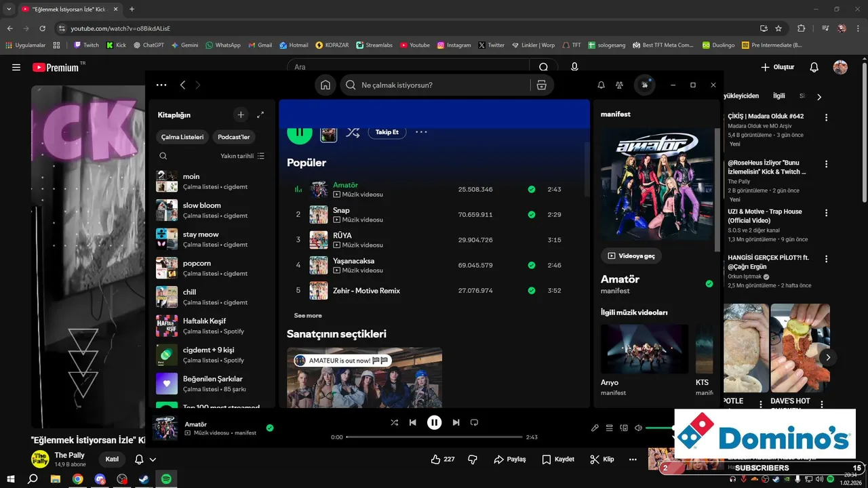This screenshot has width=868, height=488.
Task: Open Haftalık Keşif playlist
Action: point(212,326)
